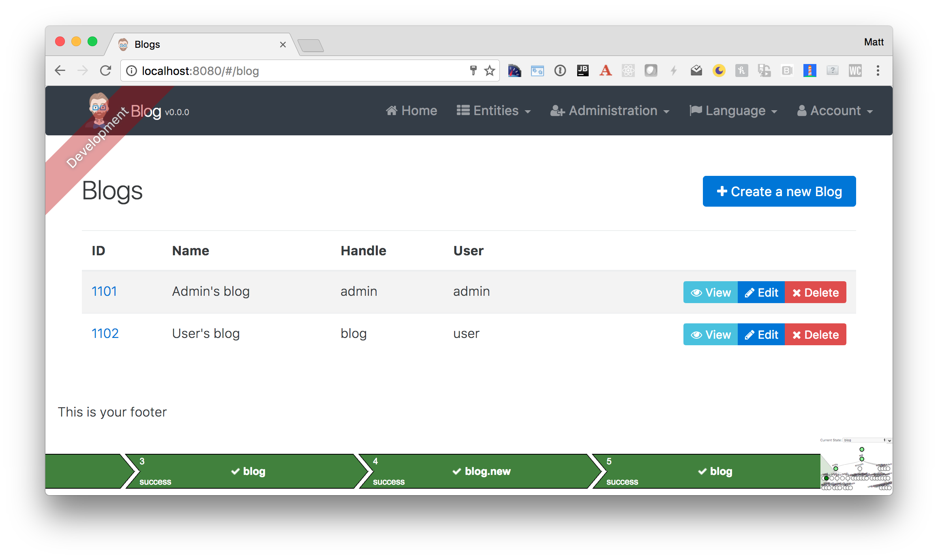This screenshot has width=938, height=560.
Task: Open the Account menu
Action: click(x=835, y=111)
